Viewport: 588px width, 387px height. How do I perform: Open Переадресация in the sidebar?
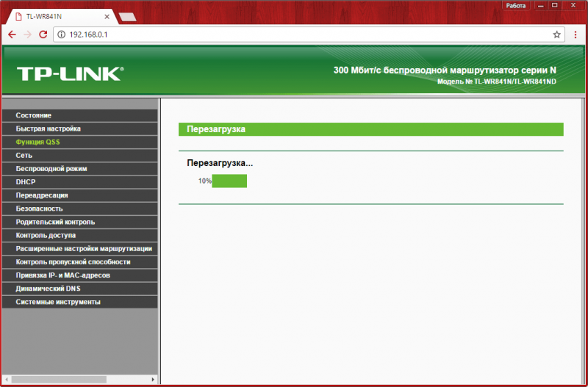pos(80,195)
